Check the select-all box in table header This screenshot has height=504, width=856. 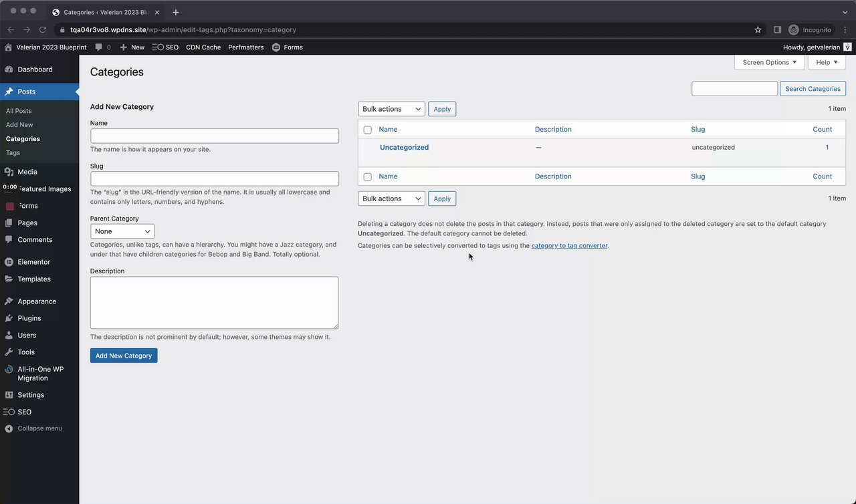click(x=367, y=130)
